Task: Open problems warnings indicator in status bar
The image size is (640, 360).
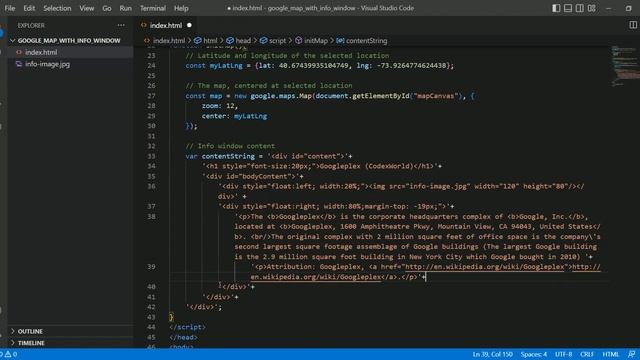Action: (x=9, y=354)
